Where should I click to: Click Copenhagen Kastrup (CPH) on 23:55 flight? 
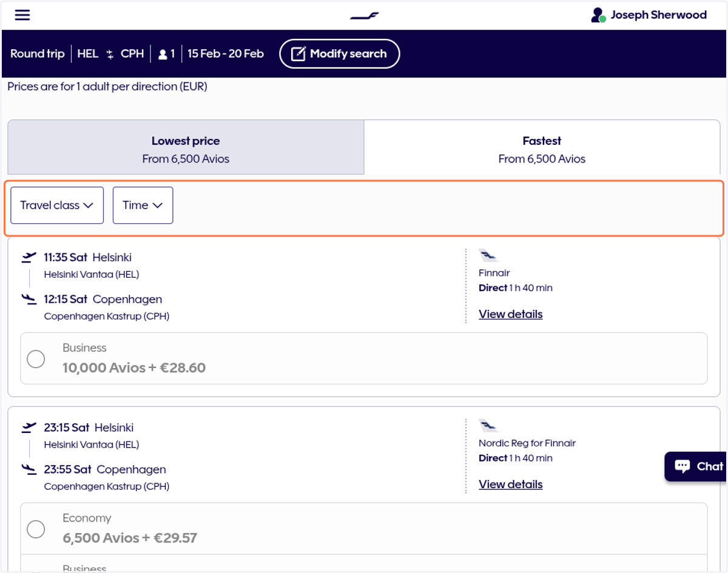pos(107,486)
